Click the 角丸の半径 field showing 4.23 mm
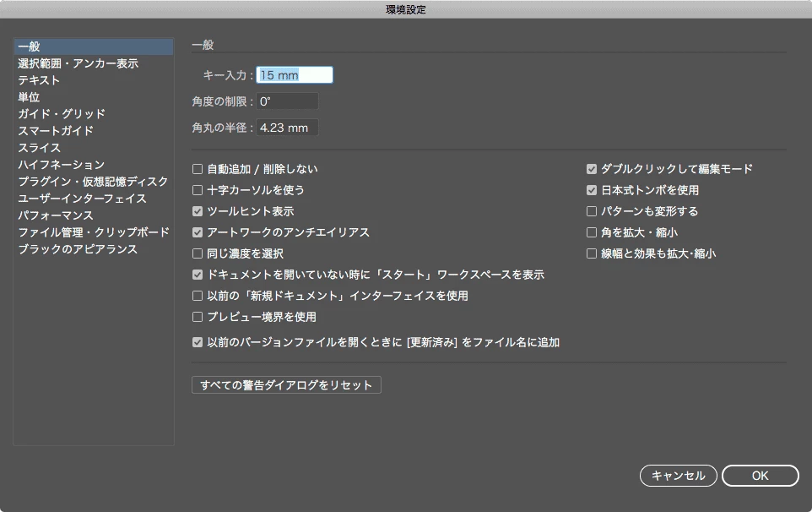 point(288,128)
